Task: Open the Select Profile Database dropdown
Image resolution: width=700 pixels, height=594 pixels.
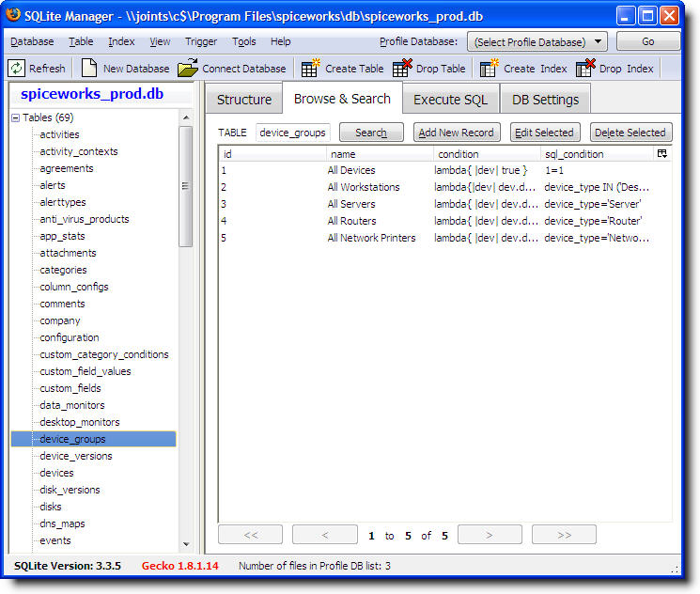Action: click(537, 41)
